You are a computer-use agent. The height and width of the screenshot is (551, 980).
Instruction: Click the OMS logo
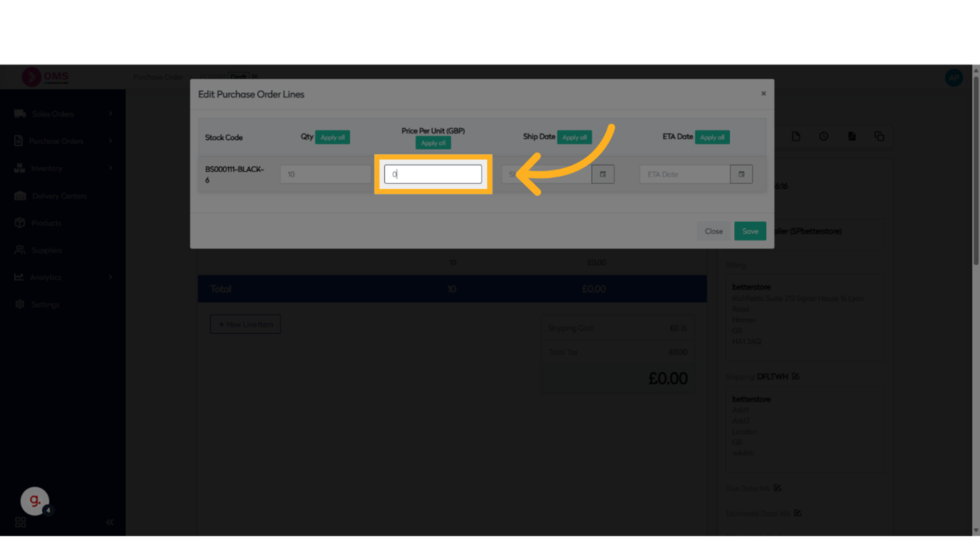click(45, 77)
